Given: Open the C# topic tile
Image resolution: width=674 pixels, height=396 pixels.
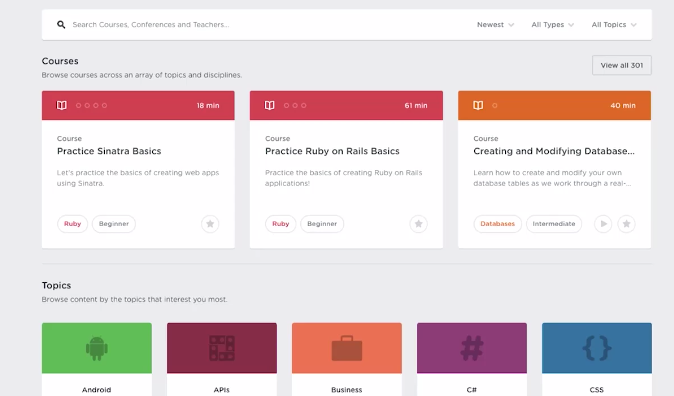Looking at the screenshot, I should point(472,359).
